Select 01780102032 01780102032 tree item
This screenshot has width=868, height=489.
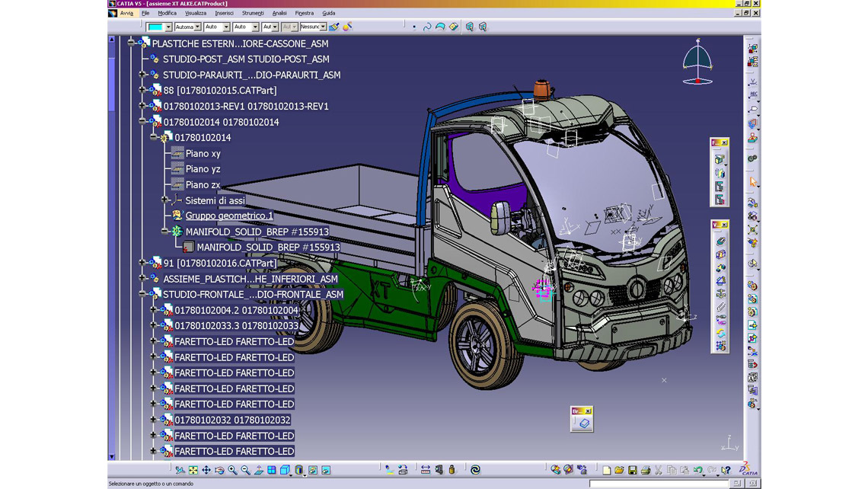[232, 420]
